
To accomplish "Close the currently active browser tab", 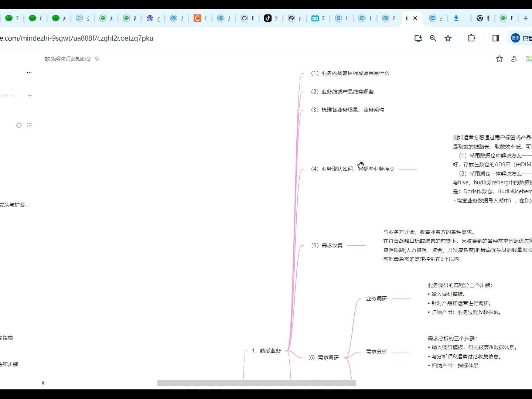I will pyautogui.click(x=415, y=18).
